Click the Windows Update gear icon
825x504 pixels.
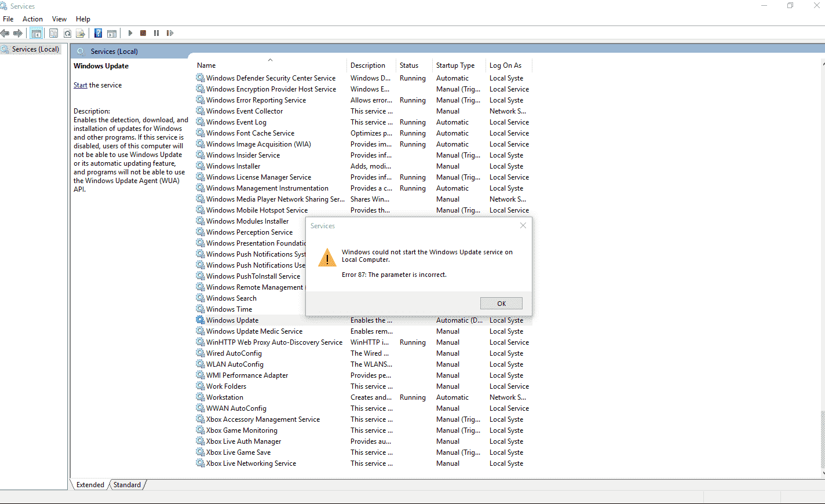tap(200, 320)
